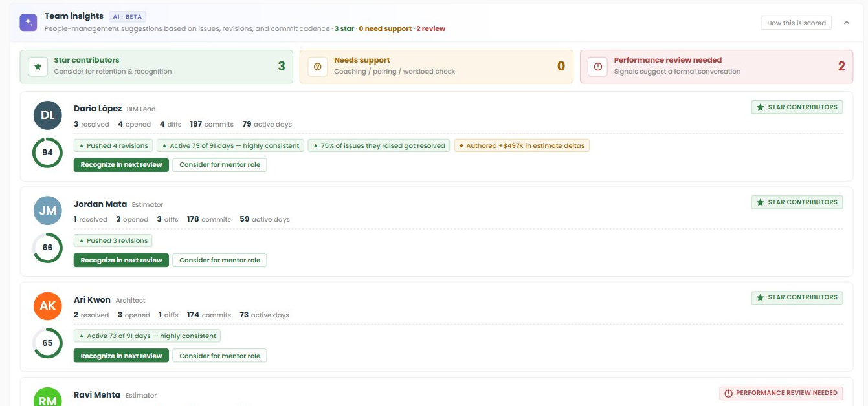The width and height of the screenshot is (868, 406).
Task: Click Jordan Mata's '178 commits' stat
Action: pos(208,219)
